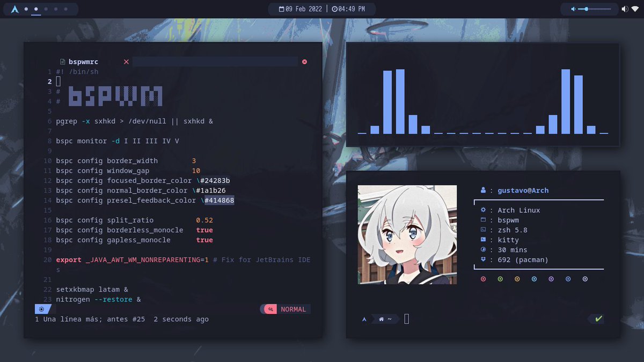Click the time 04:49 PM in the top bar
This screenshot has height=362, width=644.
click(352, 9)
